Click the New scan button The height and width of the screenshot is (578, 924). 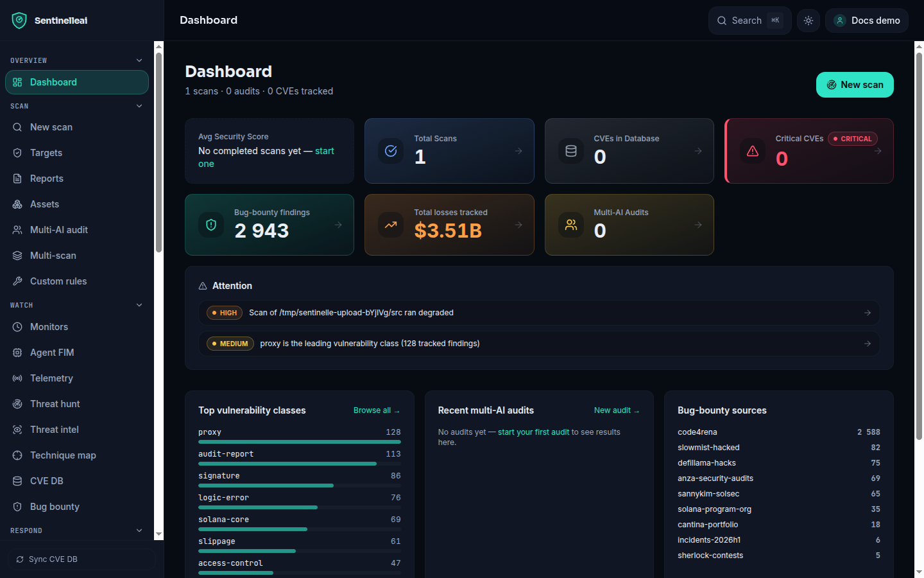click(855, 85)
